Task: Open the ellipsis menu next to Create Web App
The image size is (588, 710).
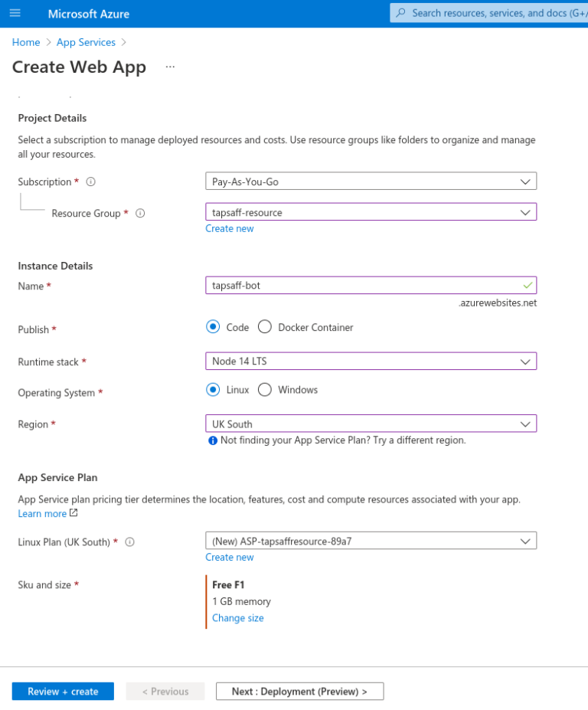Action: (170, 67)
